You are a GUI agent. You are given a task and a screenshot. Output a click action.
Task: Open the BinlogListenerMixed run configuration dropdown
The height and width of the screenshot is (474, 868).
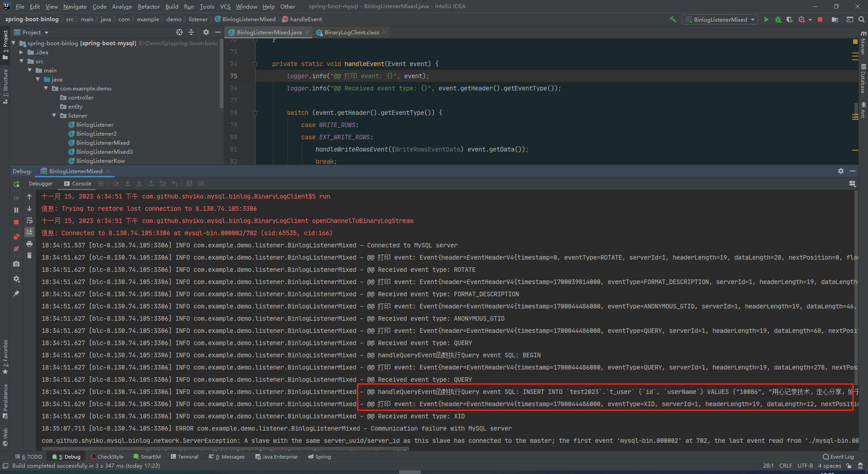(720, 19)
